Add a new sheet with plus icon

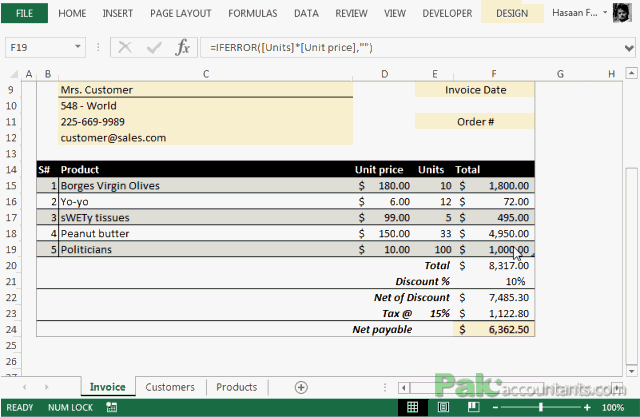click(301, 387)
